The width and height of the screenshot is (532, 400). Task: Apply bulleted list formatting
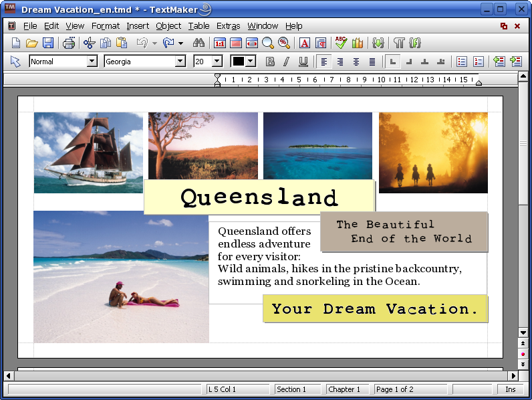[462, 62]
